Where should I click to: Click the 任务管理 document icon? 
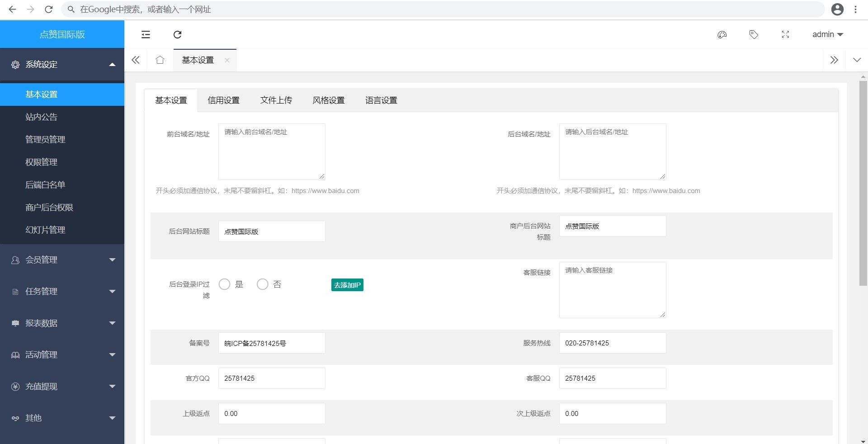click(15, 292)
